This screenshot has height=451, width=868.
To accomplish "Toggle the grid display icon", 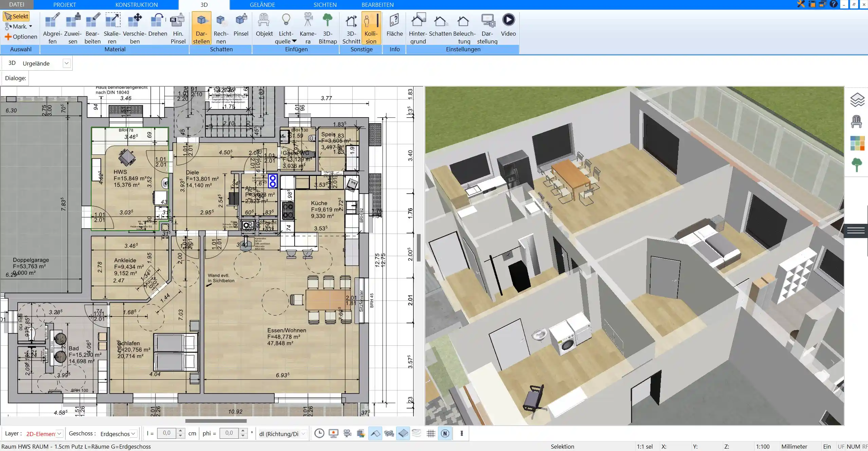I will (x=431, y=433).
